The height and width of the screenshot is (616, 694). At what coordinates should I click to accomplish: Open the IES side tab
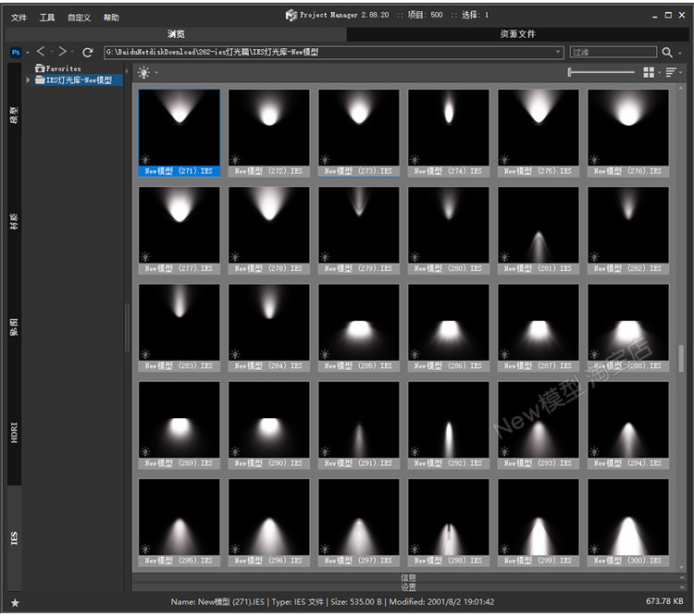pyautogui.click(x=14, y=537)
